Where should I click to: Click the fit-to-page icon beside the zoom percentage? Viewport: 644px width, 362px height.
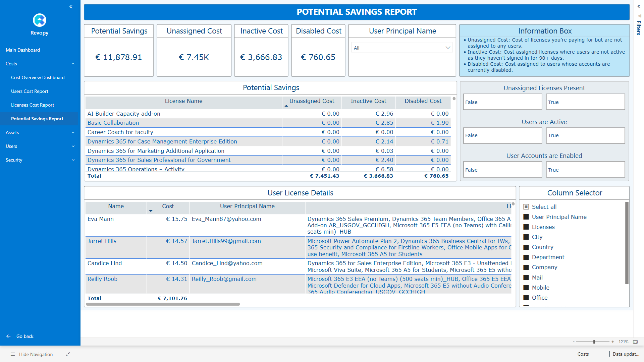click(635, 342)
